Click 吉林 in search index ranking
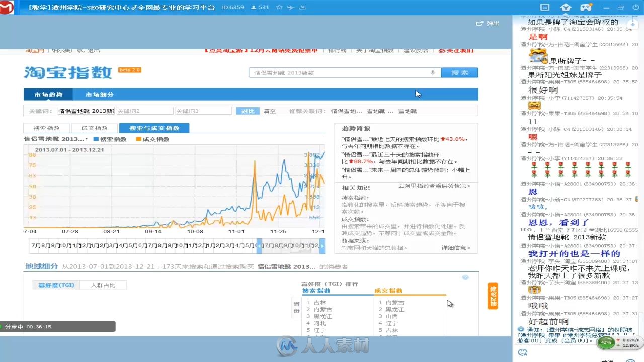The height and width of the screenshot is (362, 644). 319,302
